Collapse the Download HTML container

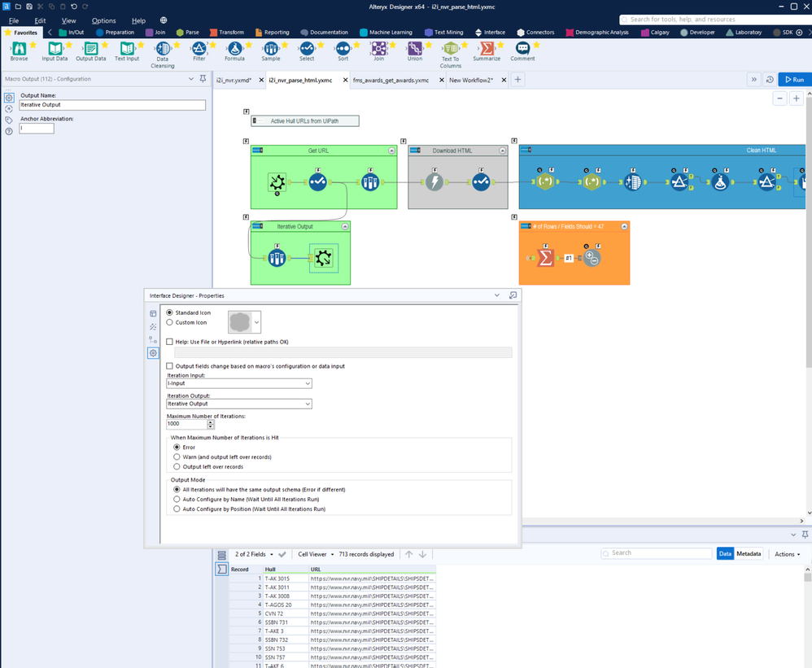coord(502,151)
